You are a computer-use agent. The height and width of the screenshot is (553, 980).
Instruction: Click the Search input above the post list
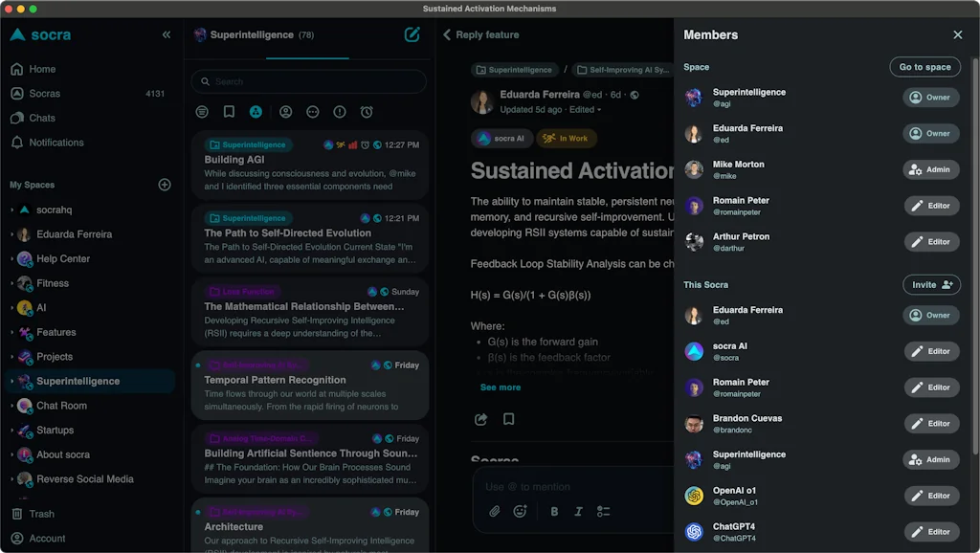coord(308,81)
